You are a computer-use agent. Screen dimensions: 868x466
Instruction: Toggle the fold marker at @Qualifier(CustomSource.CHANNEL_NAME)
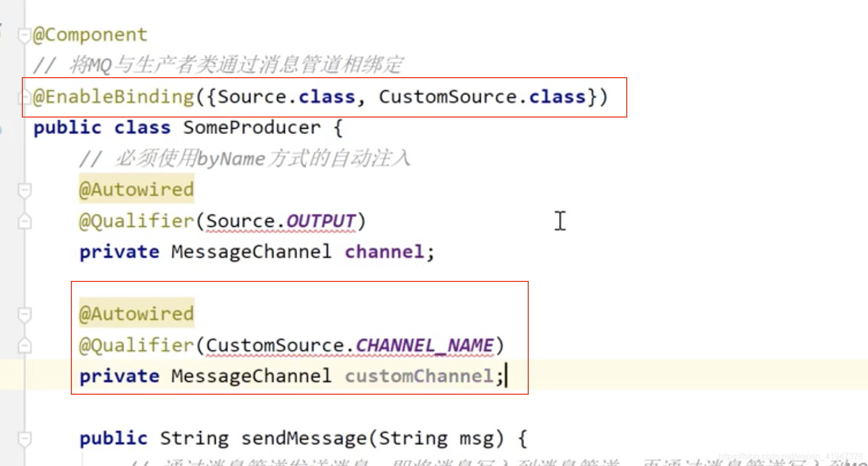tap(24, 346)
